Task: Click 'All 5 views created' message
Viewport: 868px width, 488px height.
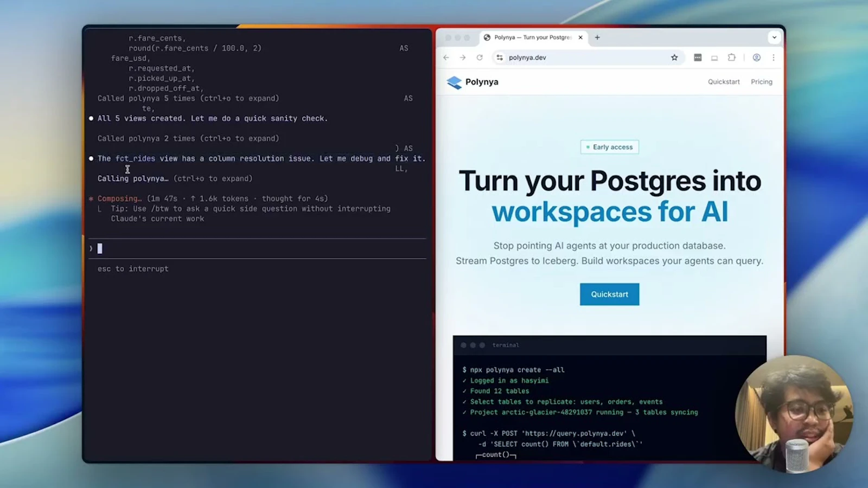Action: click(213, 119)
